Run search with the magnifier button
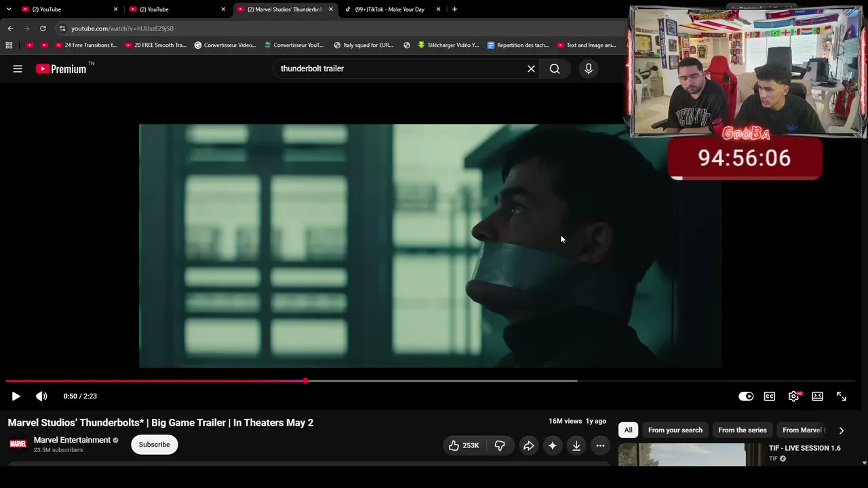 [x=555, y=68]
